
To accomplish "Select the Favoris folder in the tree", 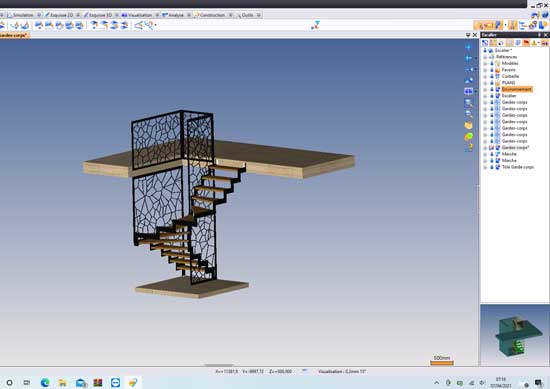I will coord(508,70).
